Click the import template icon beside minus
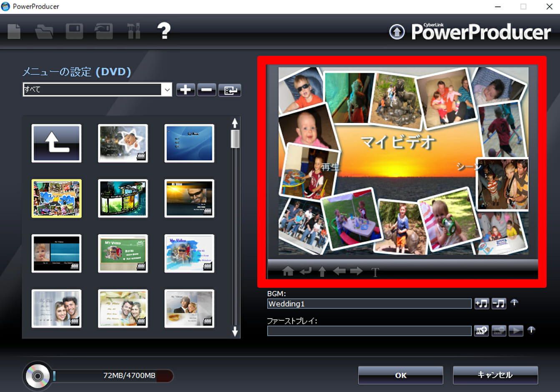The width and height of the screenshot is (560, 392). tap(230, 90)
